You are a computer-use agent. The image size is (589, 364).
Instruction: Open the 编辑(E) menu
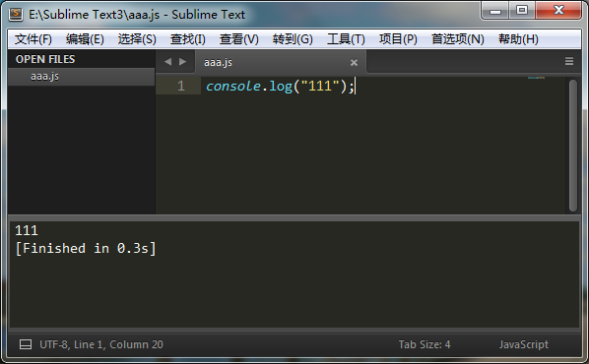click(x=85, y=39)
